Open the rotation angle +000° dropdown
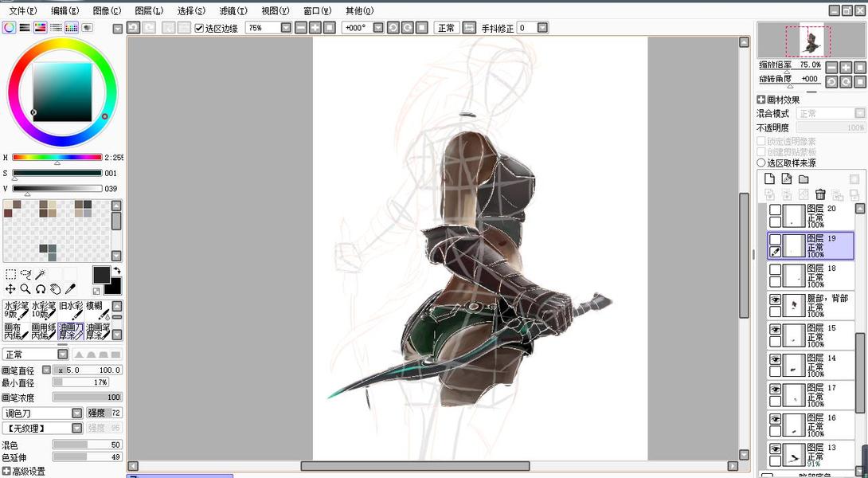 click(378, 27)
